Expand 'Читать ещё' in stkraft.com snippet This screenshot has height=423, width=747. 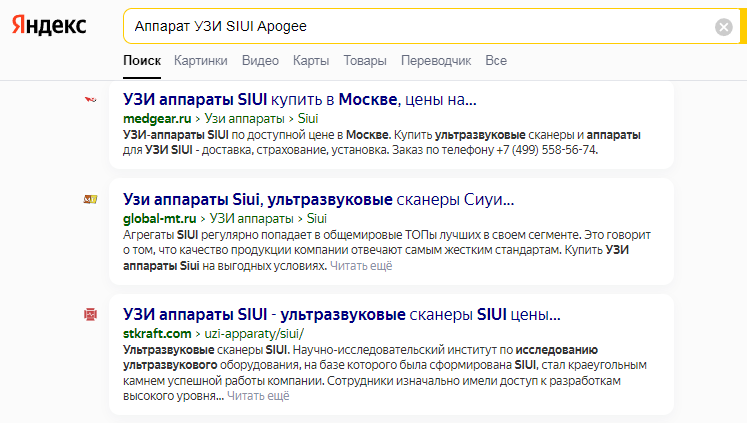click(x=258, y=396)
